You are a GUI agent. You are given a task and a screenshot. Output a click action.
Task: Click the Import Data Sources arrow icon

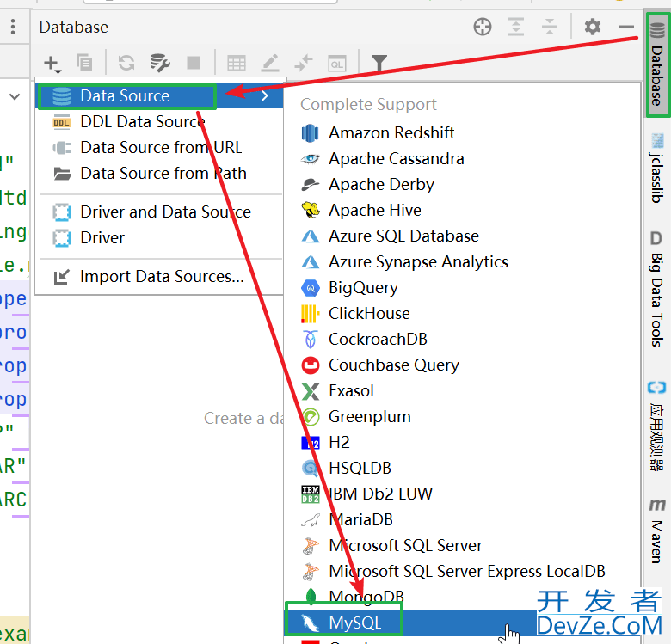(x=62, y=277)
